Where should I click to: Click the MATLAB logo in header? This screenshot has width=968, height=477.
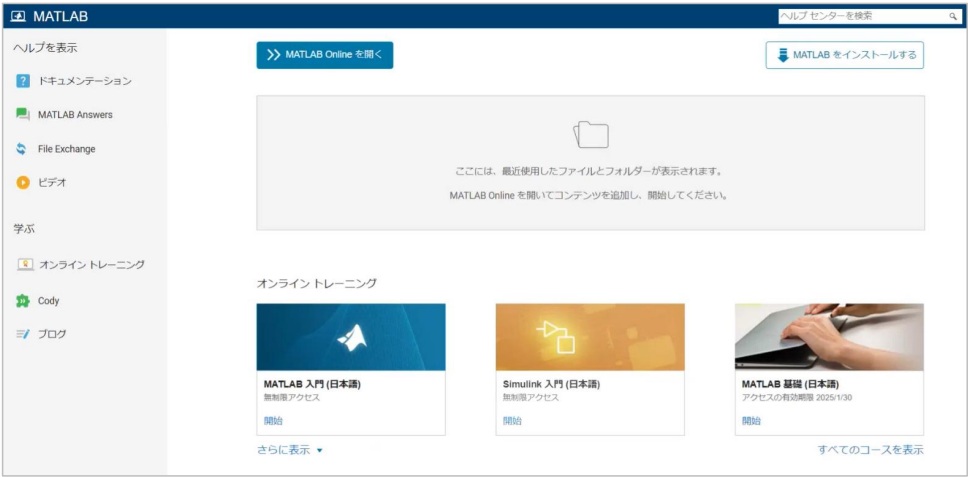(18, 16)
